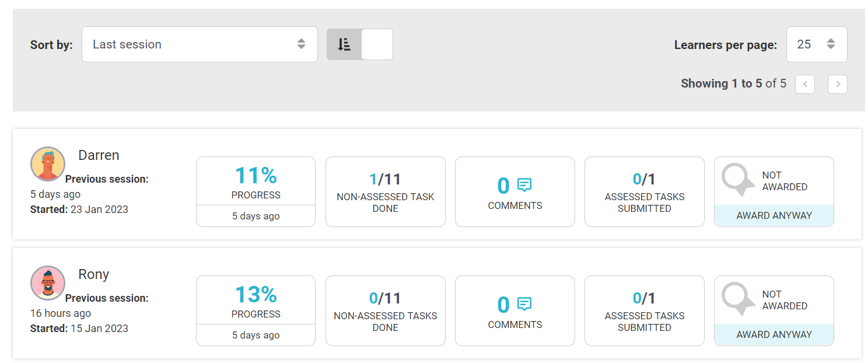Open Rony's profile avatar
This screenshot has width=868, height=363.
click(x=47, y=283)
